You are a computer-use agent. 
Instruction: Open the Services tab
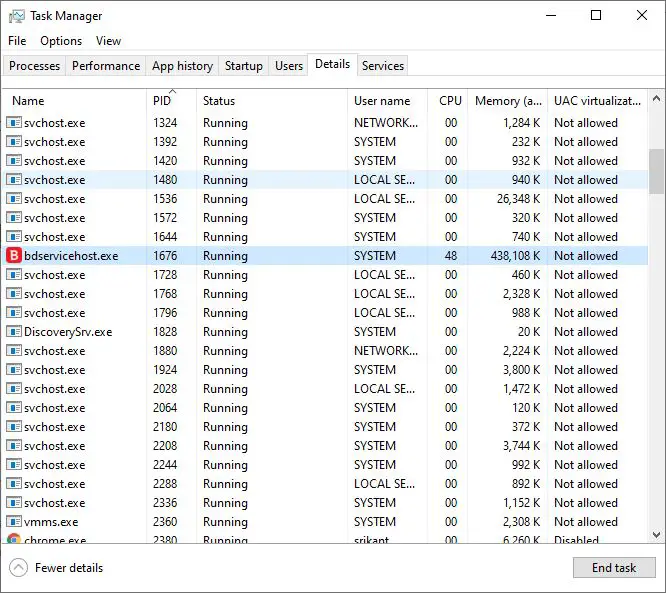pyautogui.click(x=383, y=66)
